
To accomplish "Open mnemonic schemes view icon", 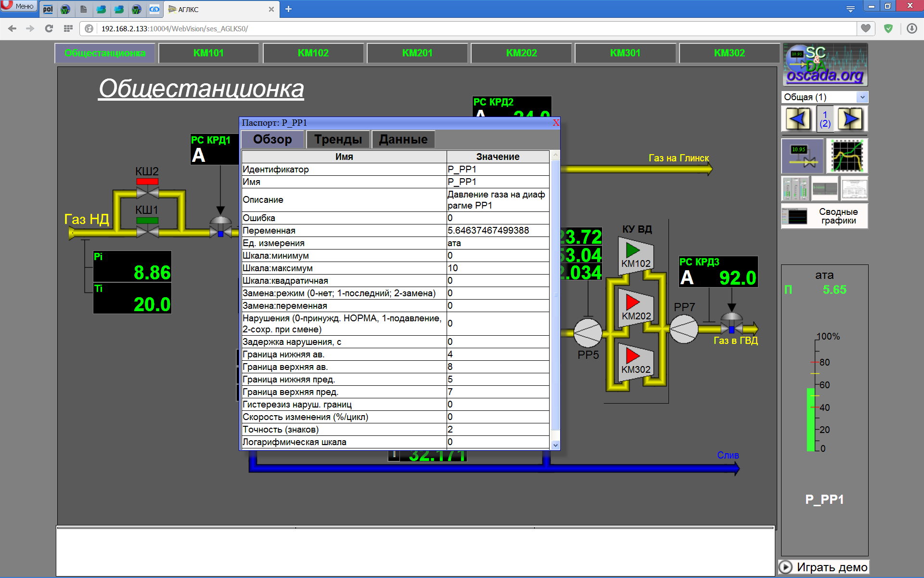I will click(802, 156).
